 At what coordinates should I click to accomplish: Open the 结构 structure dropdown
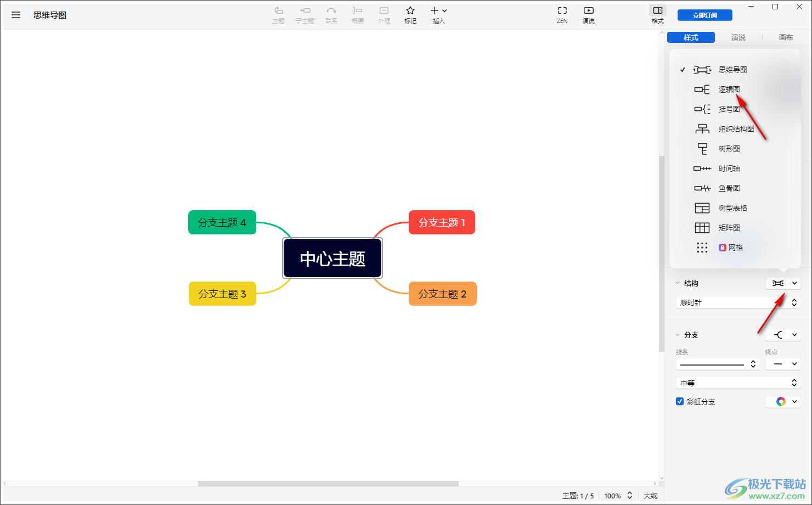click(783, 283)
